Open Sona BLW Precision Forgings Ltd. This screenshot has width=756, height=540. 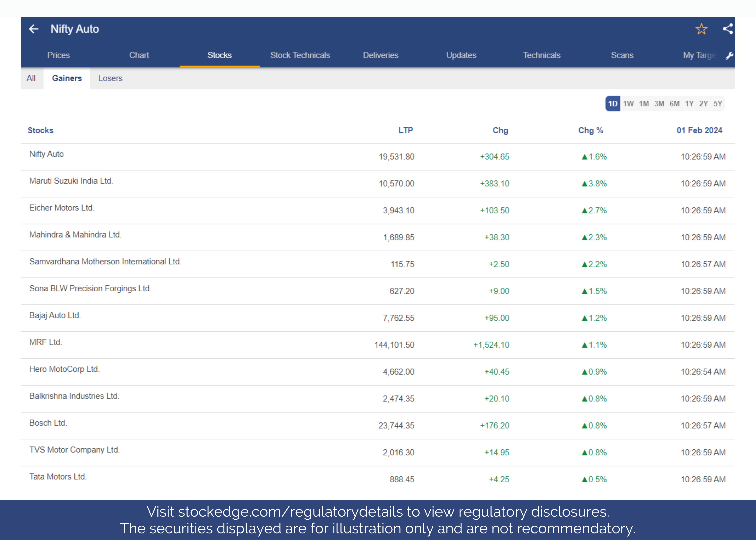pyautogui.click(x=378, y=292)
